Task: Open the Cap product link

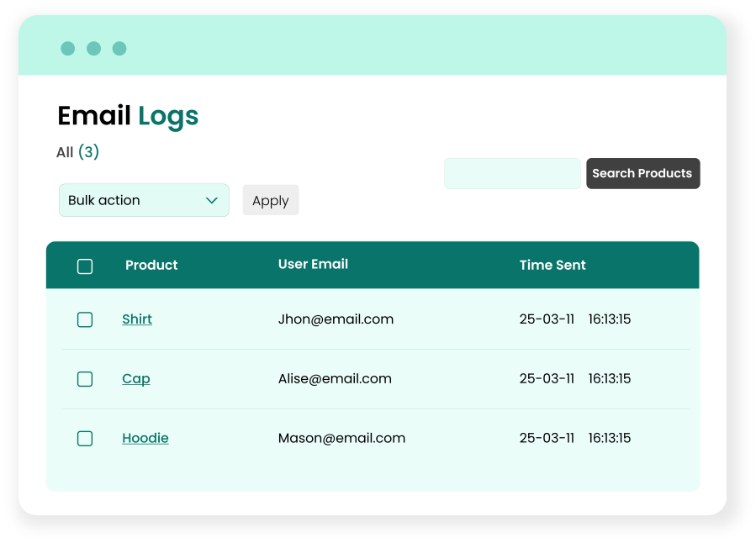Action: click(136, 379)
